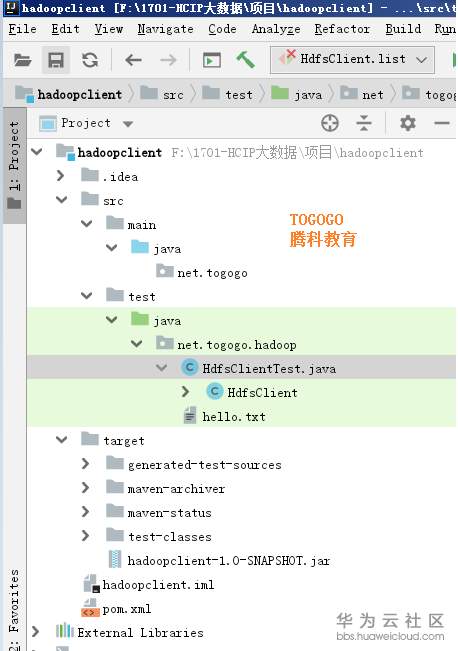458x651 pixels.
Task: Select net.togogo.hadoop package label
Action: [237, 345]
